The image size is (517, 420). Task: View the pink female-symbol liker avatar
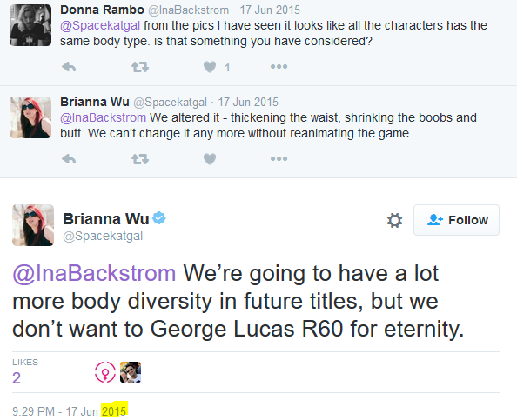coord(105,372)
